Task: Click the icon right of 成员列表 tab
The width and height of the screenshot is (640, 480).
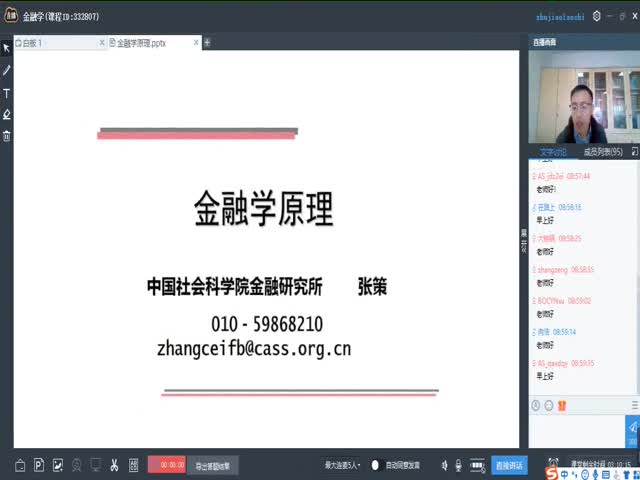Action: 635,151
